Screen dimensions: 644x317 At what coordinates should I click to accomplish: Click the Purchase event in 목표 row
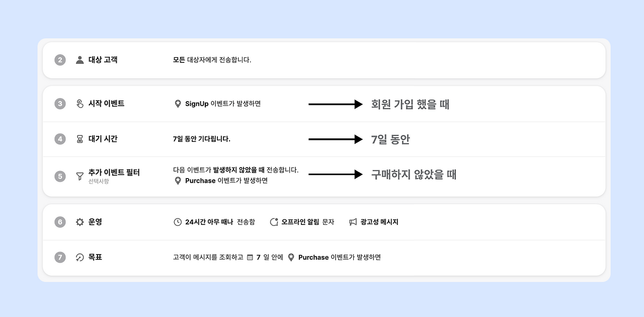313,257
